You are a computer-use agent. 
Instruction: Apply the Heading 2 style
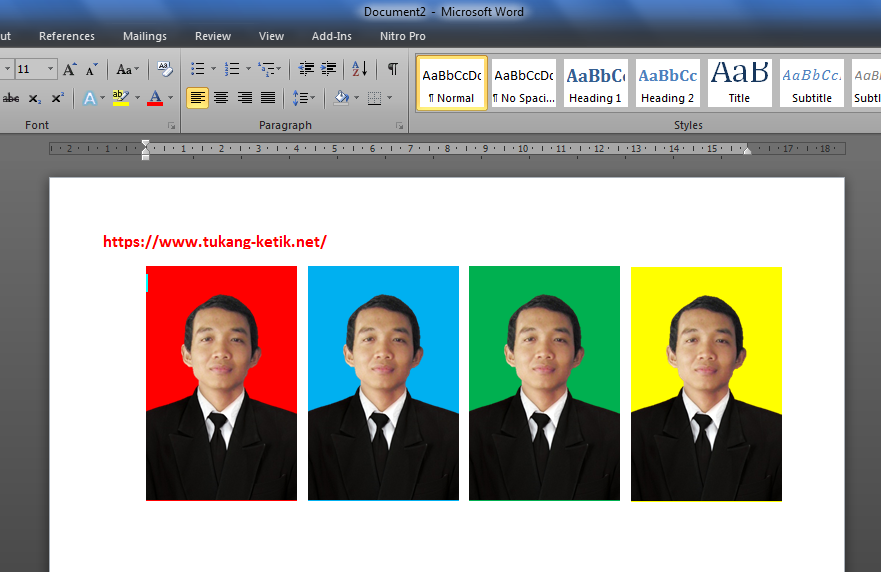tap(667, 83)
